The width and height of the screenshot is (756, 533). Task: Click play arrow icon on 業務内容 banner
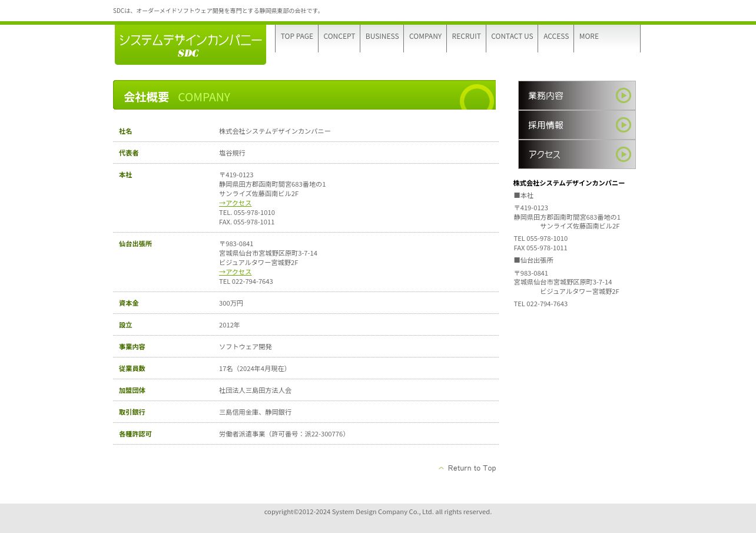pyautogui.click(x=624, y=95)
